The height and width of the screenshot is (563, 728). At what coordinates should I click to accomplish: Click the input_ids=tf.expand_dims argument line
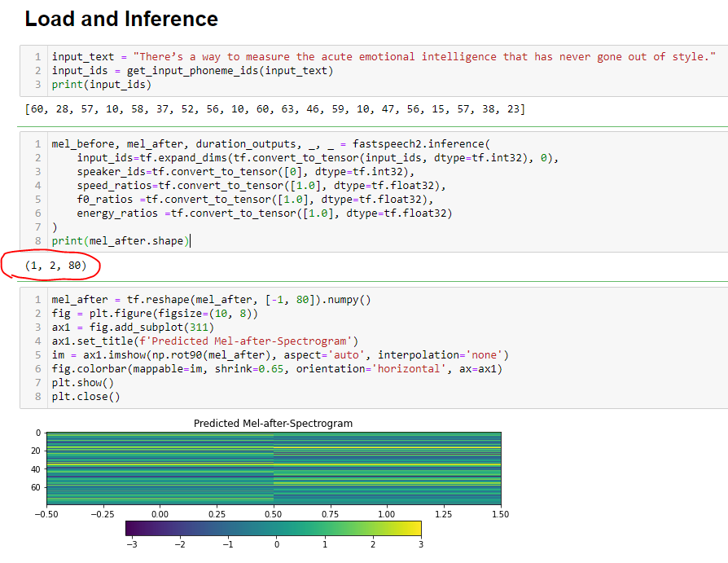coord(318,158)
